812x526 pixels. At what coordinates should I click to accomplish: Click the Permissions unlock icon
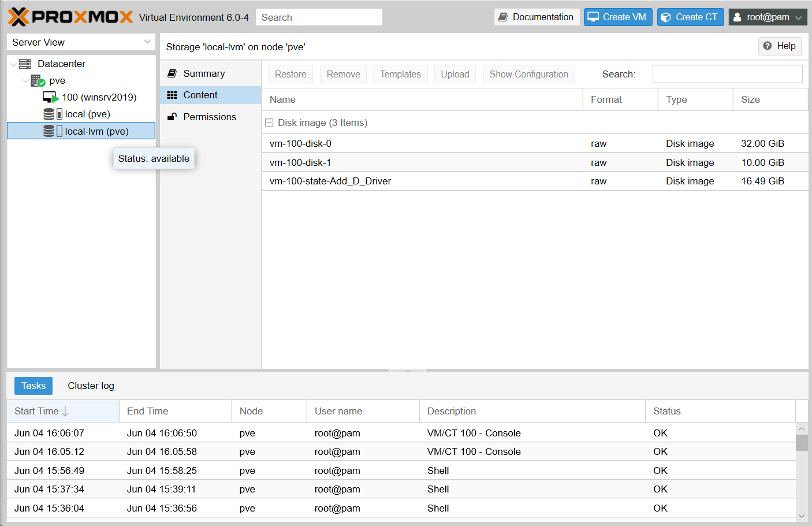click(172, 117)
